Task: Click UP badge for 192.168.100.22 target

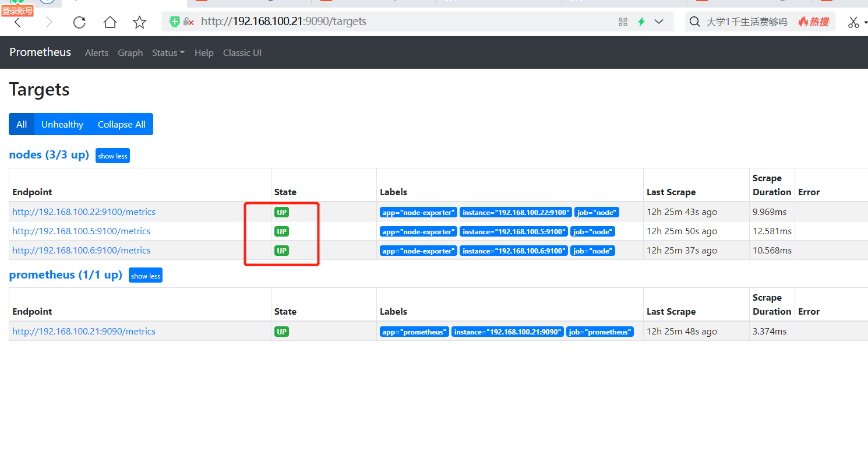Action: [x=282, y=212]
